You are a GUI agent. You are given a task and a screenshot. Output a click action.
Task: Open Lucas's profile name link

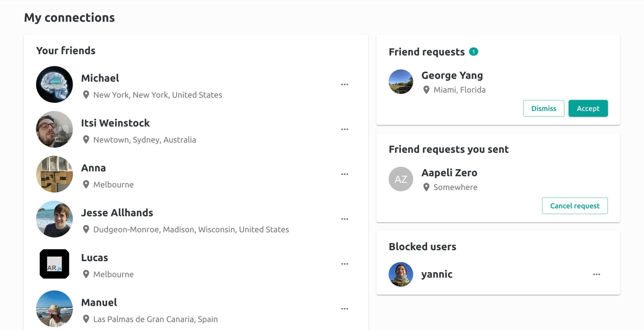pos(95,258)
